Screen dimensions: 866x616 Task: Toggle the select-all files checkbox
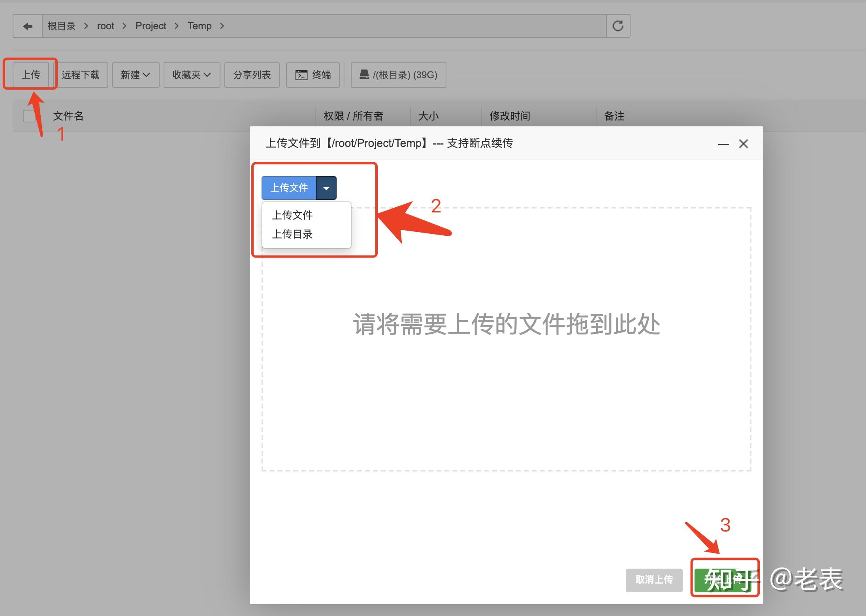[x=29, y=116]
